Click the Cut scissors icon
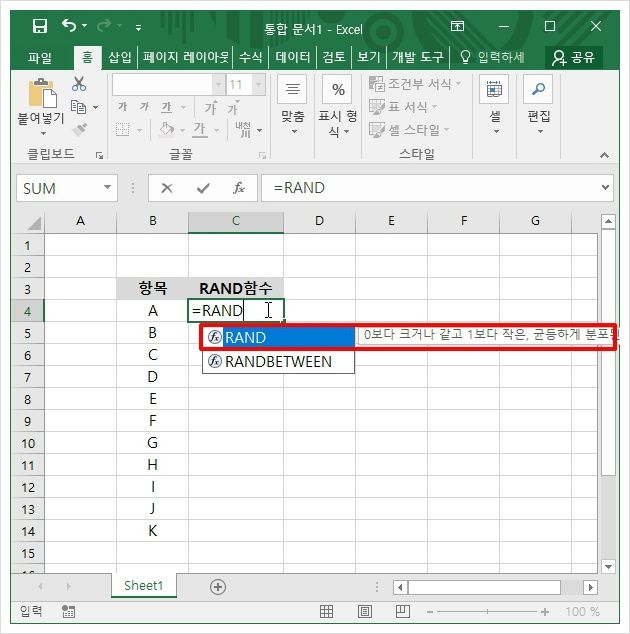 pyautogui.click(x=79, y=84)
